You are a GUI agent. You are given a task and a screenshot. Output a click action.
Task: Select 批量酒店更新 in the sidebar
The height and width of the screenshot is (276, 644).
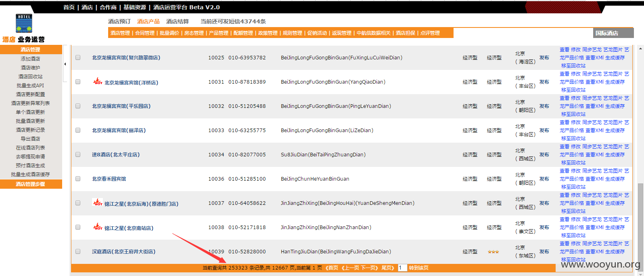pos(31,121)
